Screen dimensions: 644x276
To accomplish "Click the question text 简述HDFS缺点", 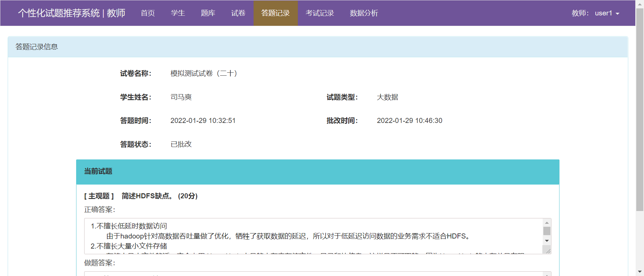I will pos(147,196).
